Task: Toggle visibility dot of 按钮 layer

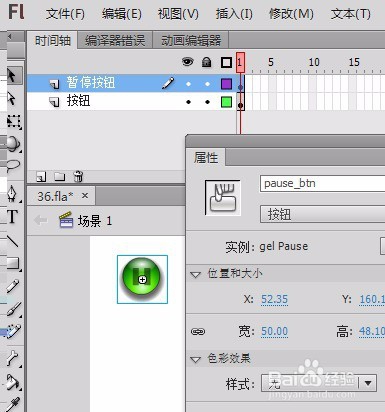Action: [188, 102]
